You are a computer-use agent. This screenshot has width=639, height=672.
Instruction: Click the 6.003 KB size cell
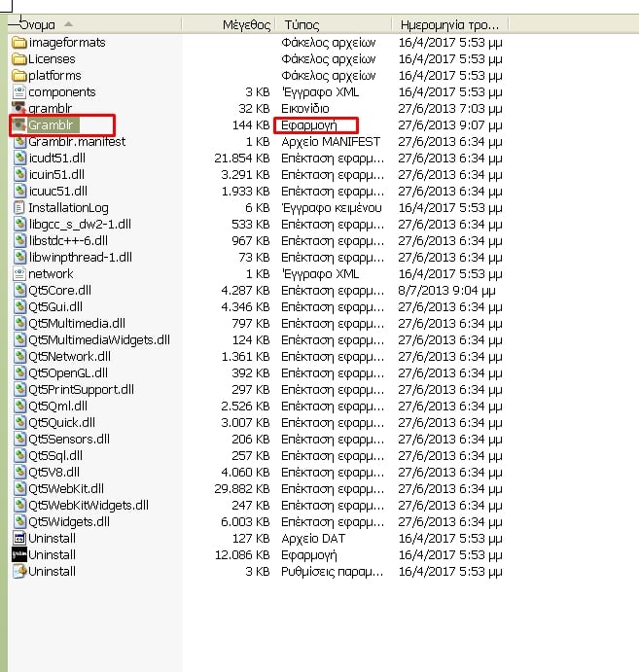click(x=245, y=522)
